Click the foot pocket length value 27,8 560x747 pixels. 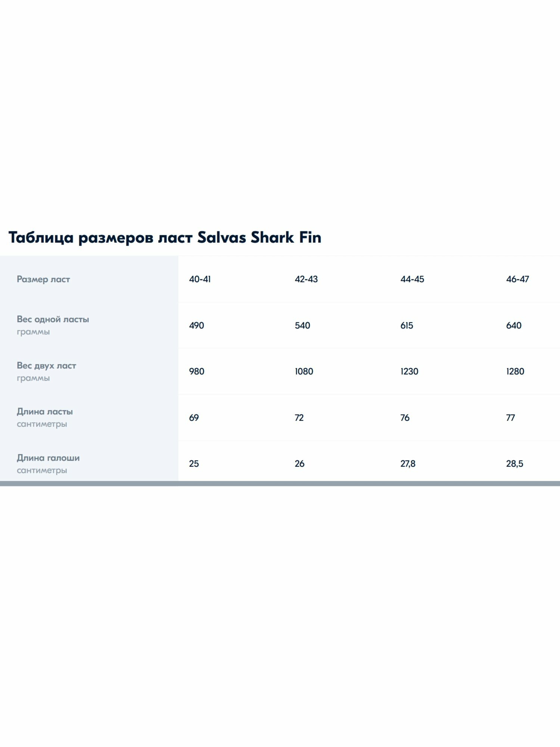(408, 464)
